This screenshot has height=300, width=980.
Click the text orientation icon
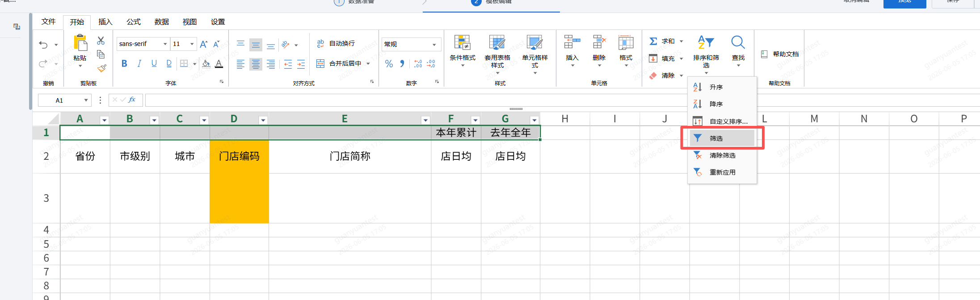(286, 44)
